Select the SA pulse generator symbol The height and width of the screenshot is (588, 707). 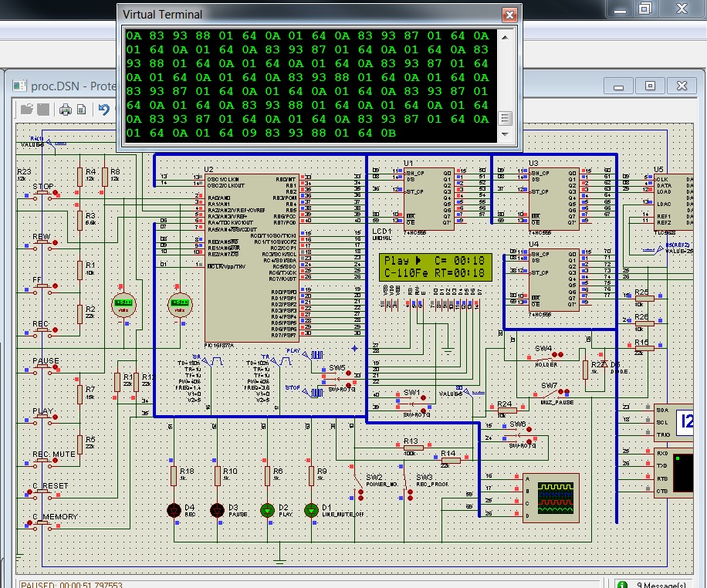click(211, 362)
